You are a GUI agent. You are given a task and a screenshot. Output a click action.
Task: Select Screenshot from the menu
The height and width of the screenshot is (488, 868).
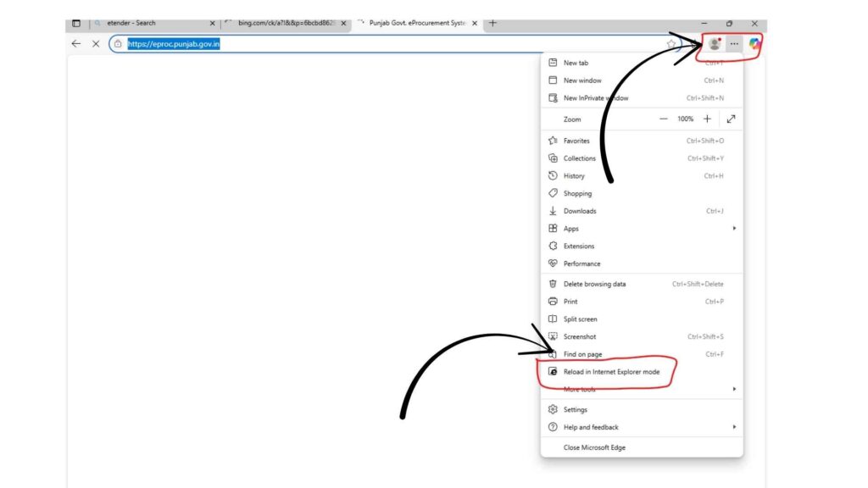pyautogui.click(x=642, y=336)
